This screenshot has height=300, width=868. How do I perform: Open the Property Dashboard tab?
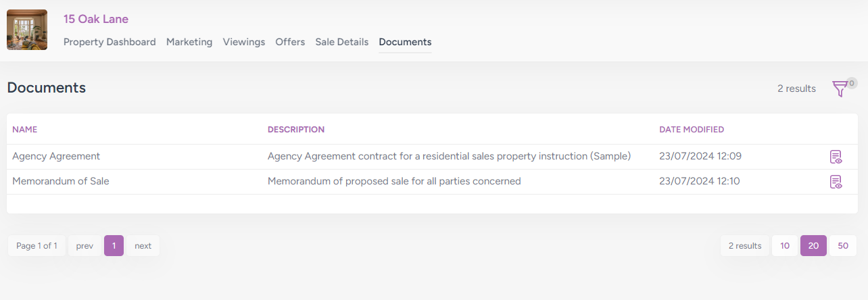tap(110, 42)
